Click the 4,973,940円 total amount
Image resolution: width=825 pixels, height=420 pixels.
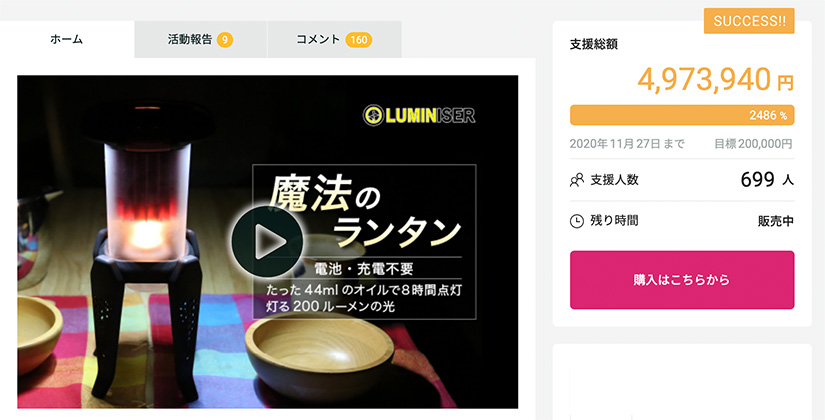(716, 80)
